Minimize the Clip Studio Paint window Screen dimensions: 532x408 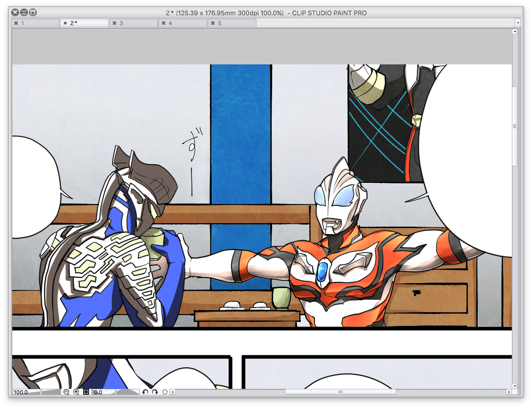coord(24,13)
